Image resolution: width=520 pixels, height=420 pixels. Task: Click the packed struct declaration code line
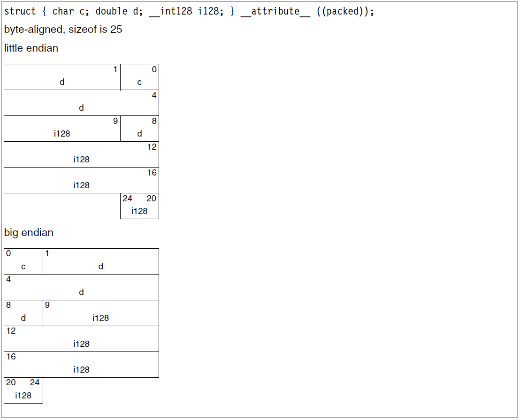189,12
